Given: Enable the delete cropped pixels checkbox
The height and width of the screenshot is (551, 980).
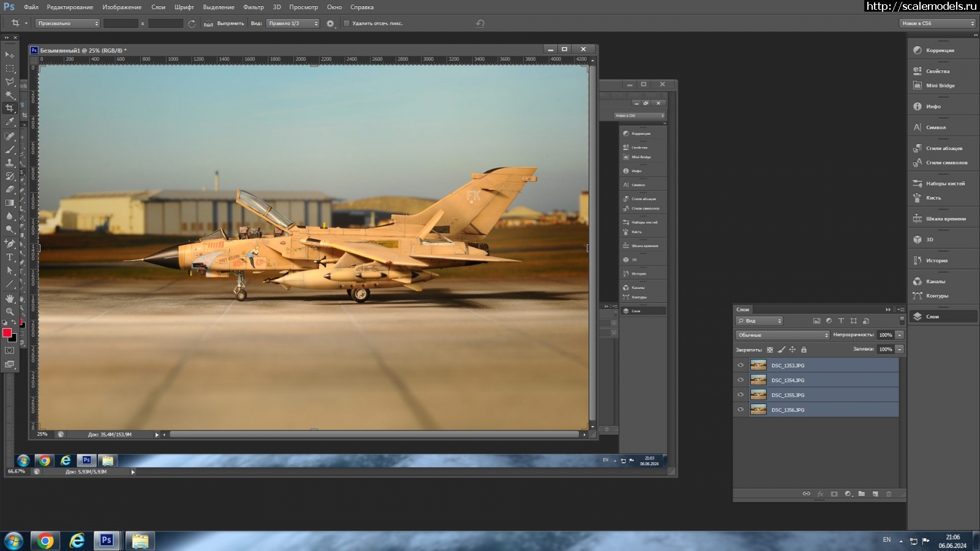Looking at the screenshot, I should 346,23.
